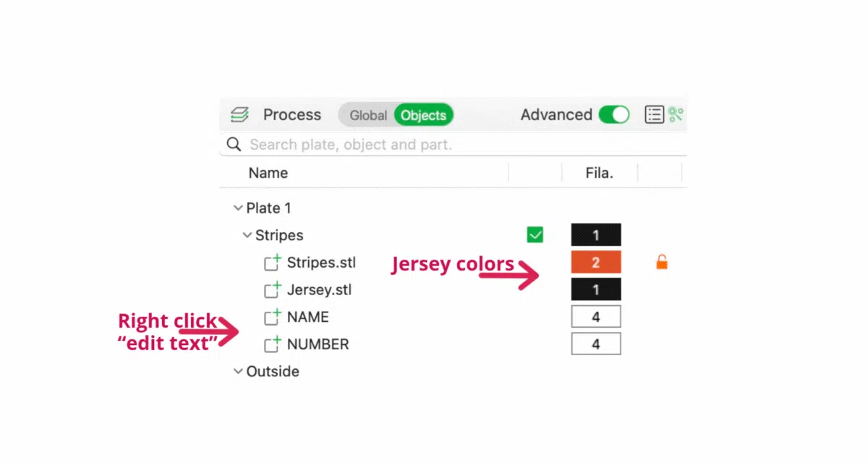Select the Objects tab
Image resolution: width=868 pixels, height=463 pixels.
coord(424,115)
